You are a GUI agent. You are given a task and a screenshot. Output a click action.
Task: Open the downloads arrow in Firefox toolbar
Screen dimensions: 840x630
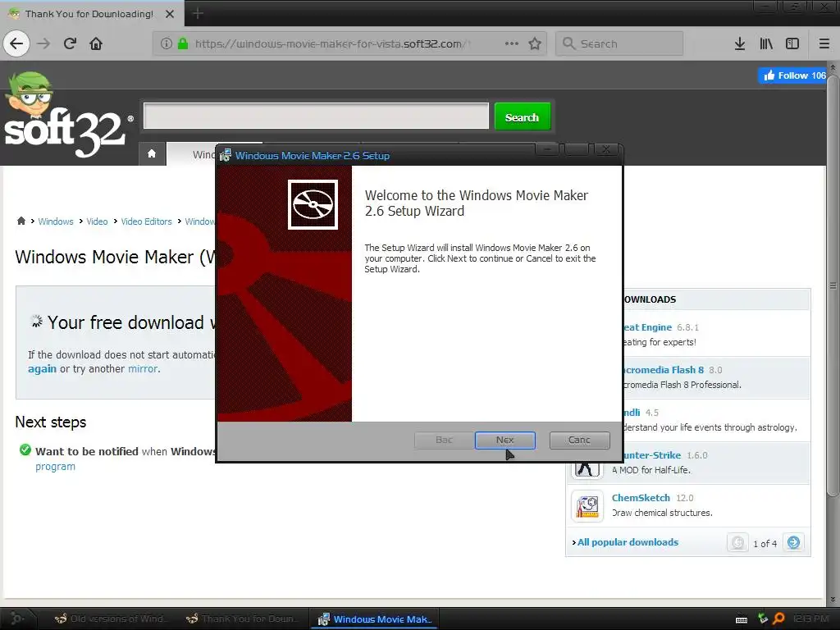tap(740, 43)
